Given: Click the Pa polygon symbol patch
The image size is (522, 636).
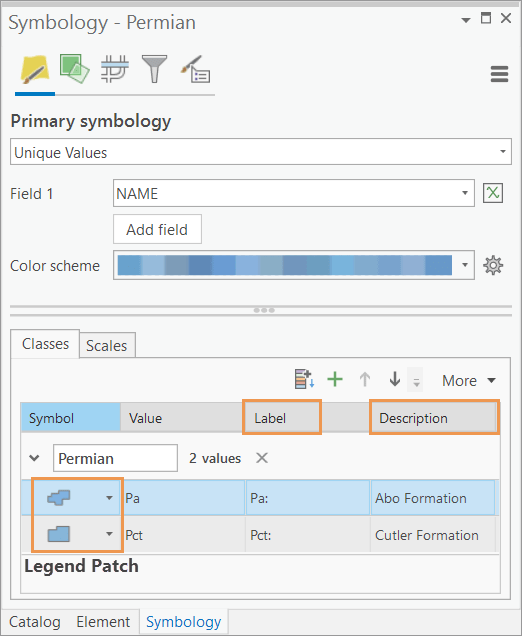Looking at the screenshot, I should 59,498.
